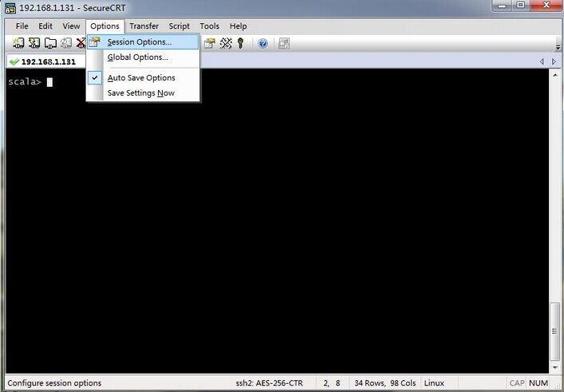Viewport: 564px width, 392px height.
Task: Click the red X Disconnect toolbar icon
Action: click(81, 44)
